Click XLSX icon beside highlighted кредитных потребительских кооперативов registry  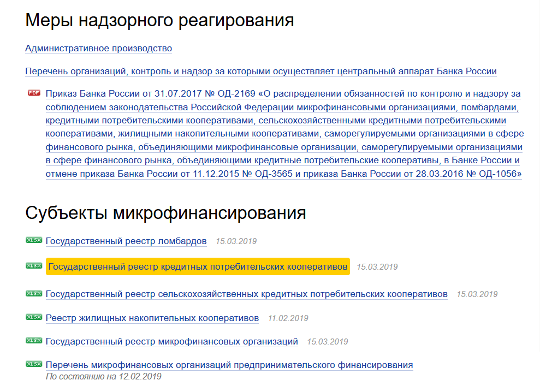[x=34, y=266]
